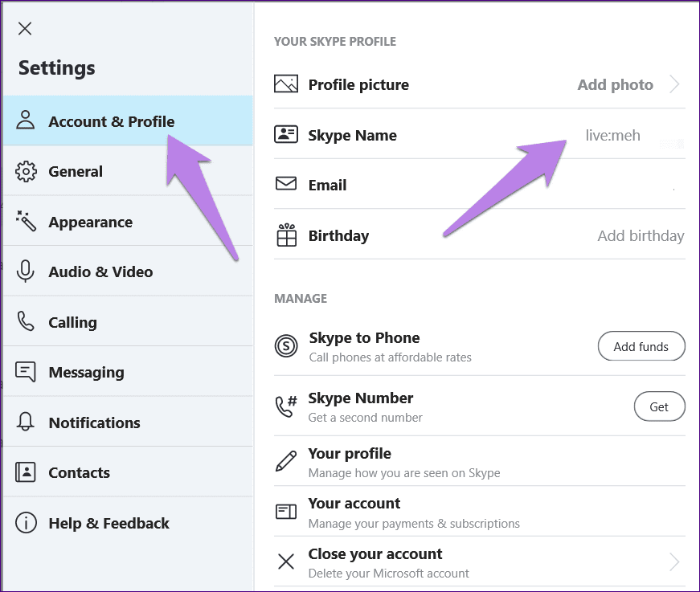The image size is (700, 592).
Task: Select the Account & Profile tab
Action: click(x=111, y=122)
